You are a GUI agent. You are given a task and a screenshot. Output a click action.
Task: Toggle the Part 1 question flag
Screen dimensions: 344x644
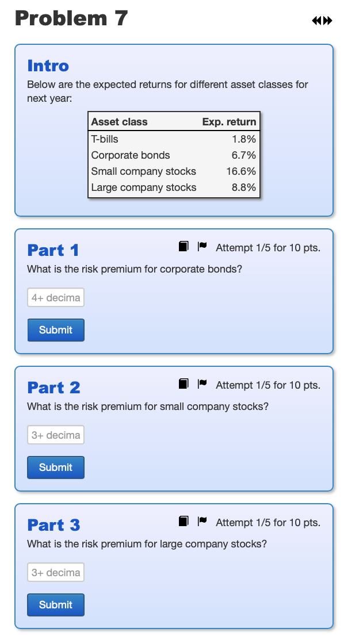click(202, 246)
